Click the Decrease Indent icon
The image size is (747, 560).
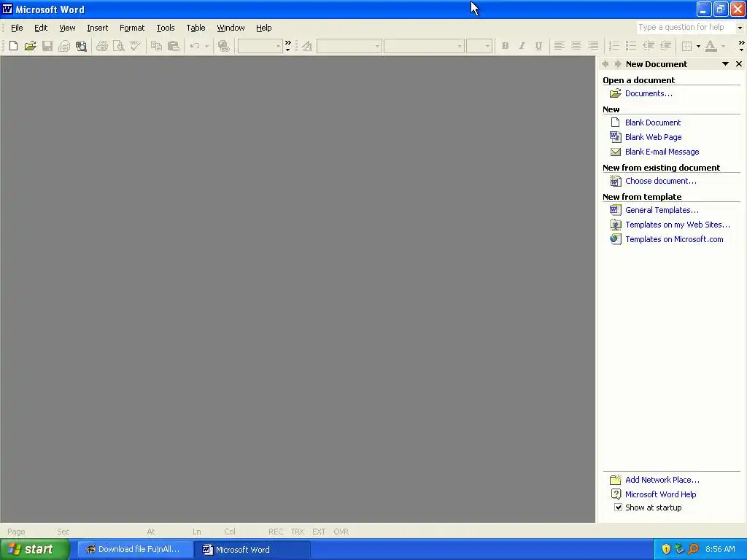pos(649,46)
